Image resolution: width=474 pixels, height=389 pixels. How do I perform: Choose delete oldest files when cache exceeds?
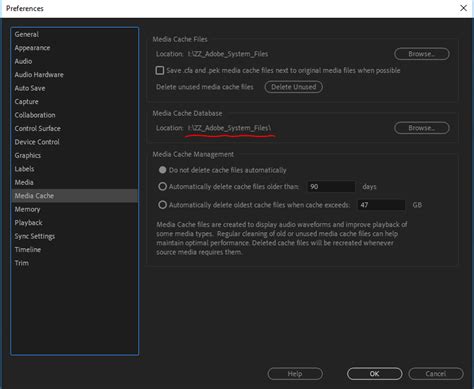162,205
